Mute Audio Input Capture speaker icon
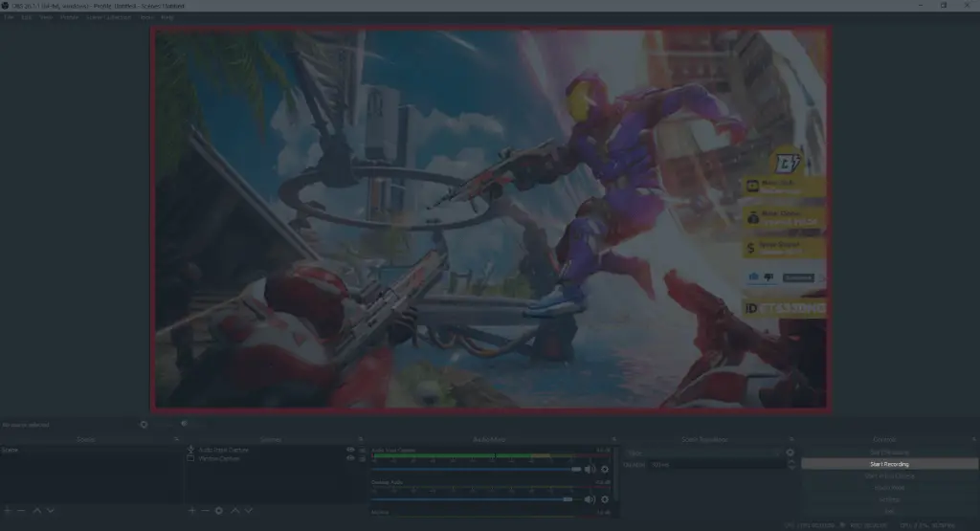Image resolution: width=980 pixels, height=531 pixels. click(x=590, y=469)
